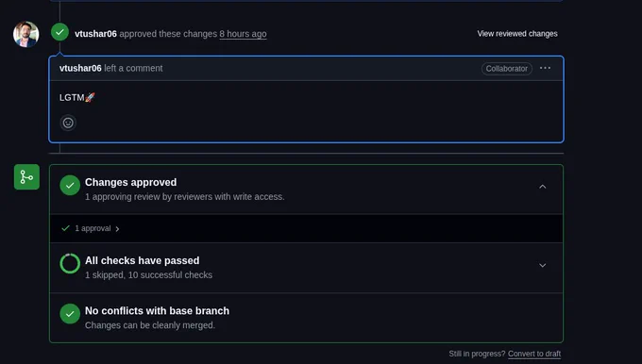The height and width of the screenshot is (364, 642).
Task: Click vtushar06 name in comment header
Action: pyautogui.click(x=80, y=68)
